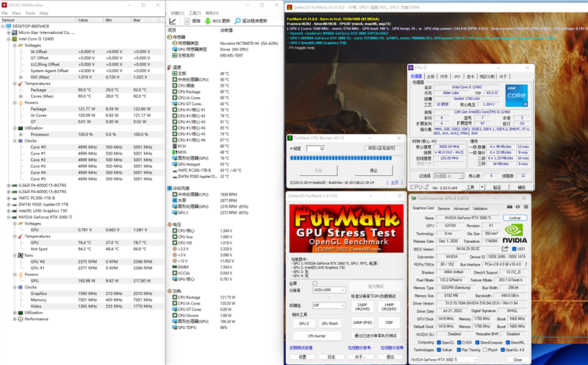Screen dimensions: 588x365
Task: Switch to the Sensors tab in GPU-Z
Action: [x=444, y=208]
